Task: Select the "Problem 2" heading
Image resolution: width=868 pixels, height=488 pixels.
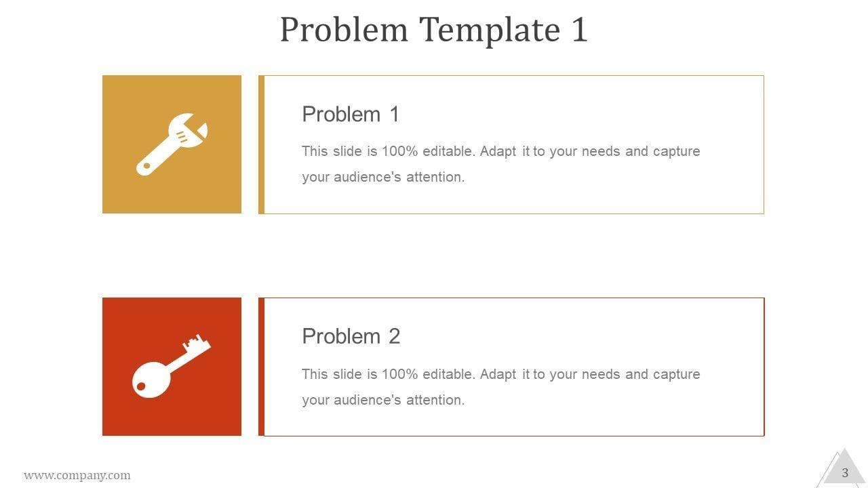Action: 351,336
